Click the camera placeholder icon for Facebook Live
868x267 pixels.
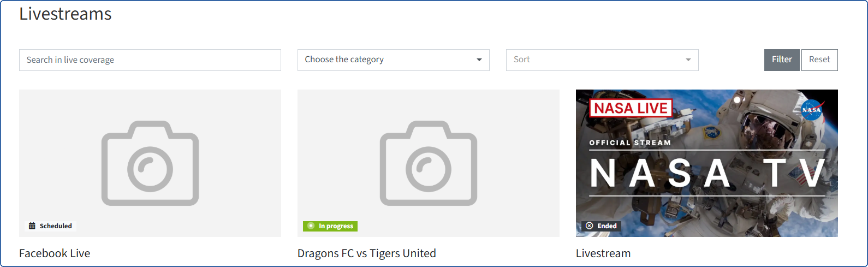coord(150,163)
